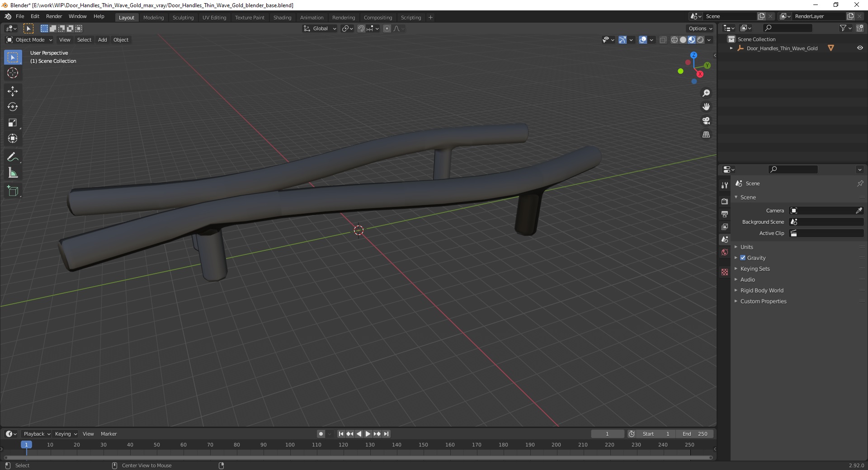Activate the Move tool
This screenshot has height=470, width=868.
tap(13, 91)
